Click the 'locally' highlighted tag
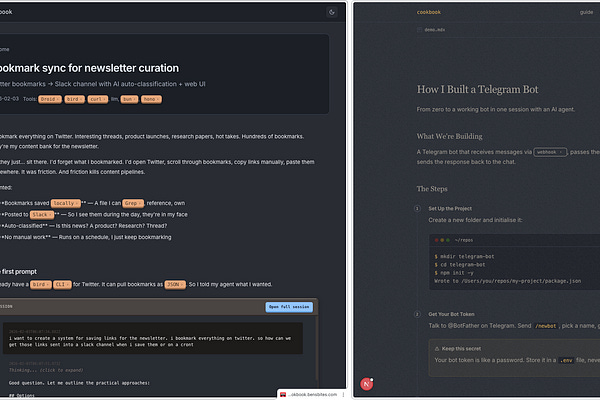 point(65,203)
